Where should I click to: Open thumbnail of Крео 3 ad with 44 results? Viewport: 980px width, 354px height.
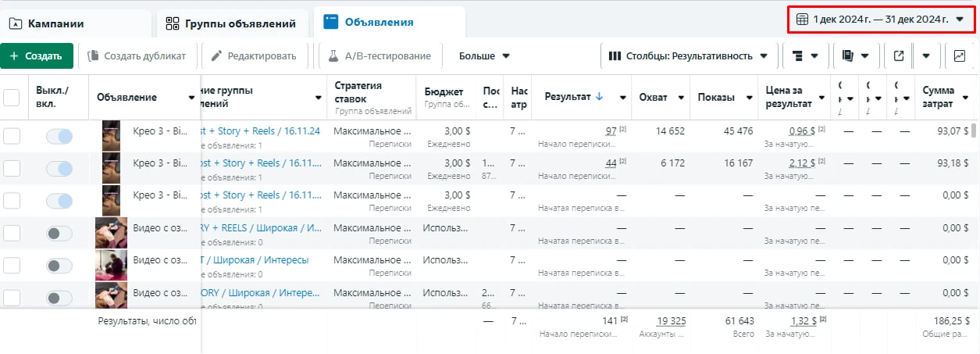(x=112, y=168)
